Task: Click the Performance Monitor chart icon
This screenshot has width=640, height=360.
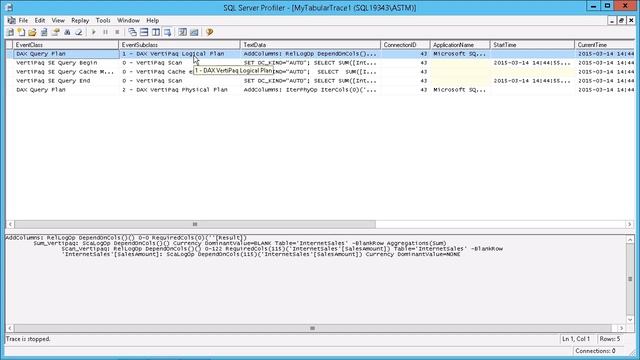Action: 194,32
